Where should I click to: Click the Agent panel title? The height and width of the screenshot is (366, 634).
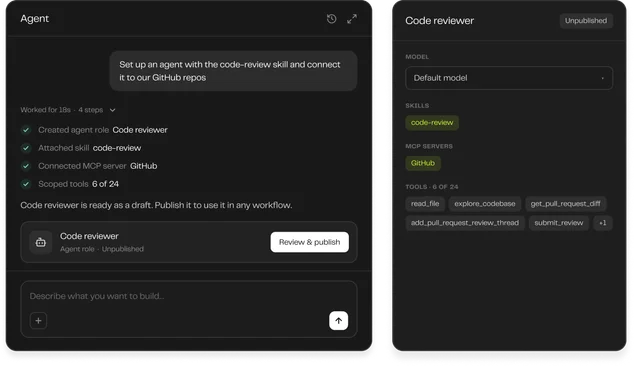[34, 19]
